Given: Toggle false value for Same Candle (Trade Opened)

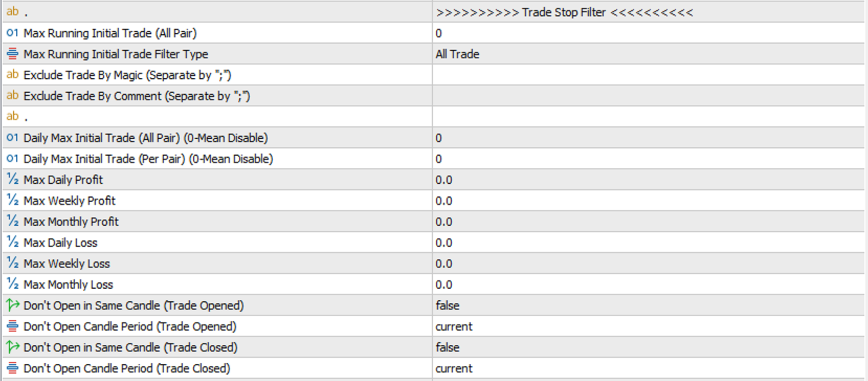Looking at the screenshot, I should [448, 306].
